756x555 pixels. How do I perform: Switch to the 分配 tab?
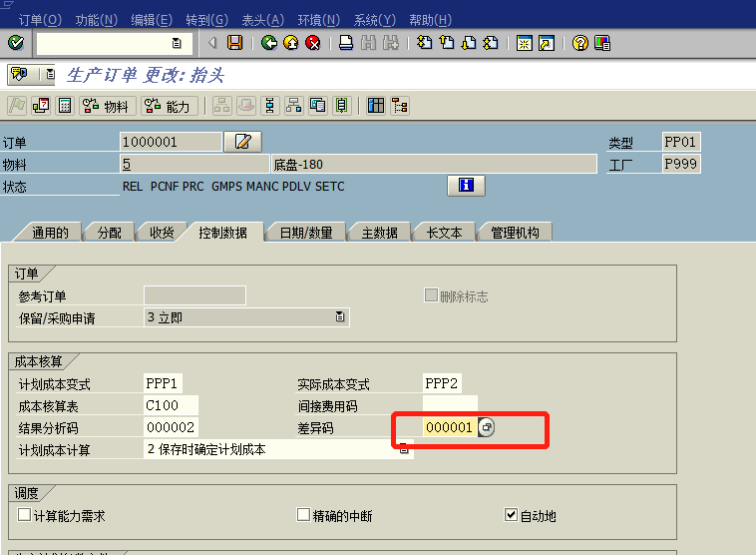pyautogui.click(x=109, y=233)
